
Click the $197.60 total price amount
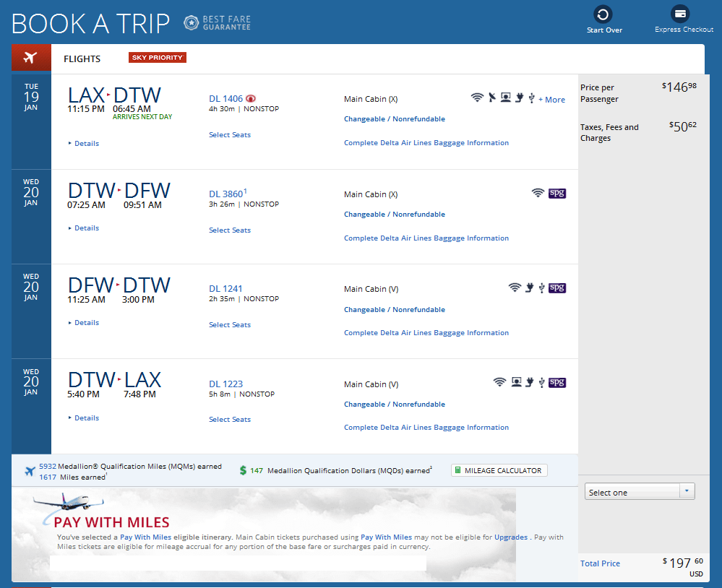pos(683,563)
